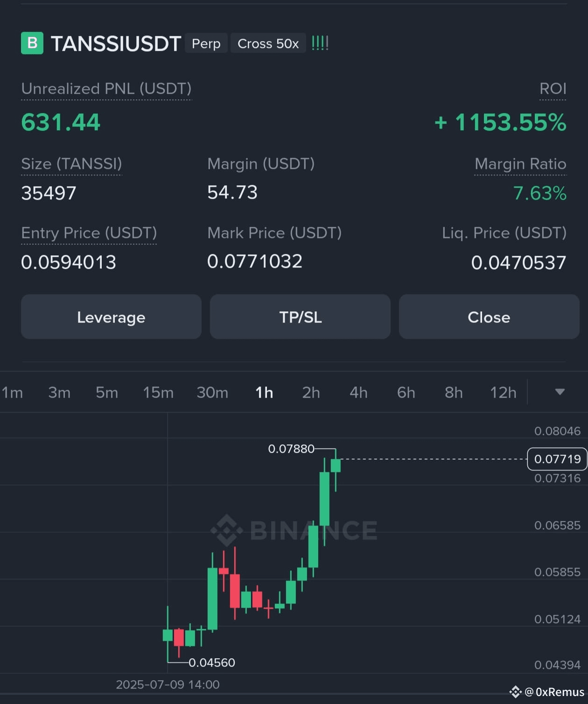Tap the Entry Price (USDT) label
588x704 pixels.
pos(89,233)
